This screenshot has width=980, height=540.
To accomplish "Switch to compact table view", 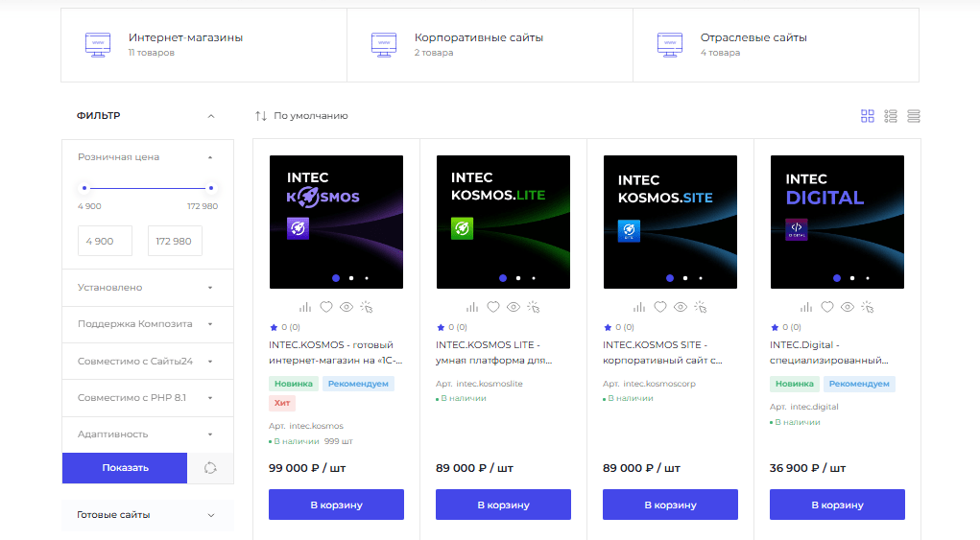I will (x=914, y=116).
